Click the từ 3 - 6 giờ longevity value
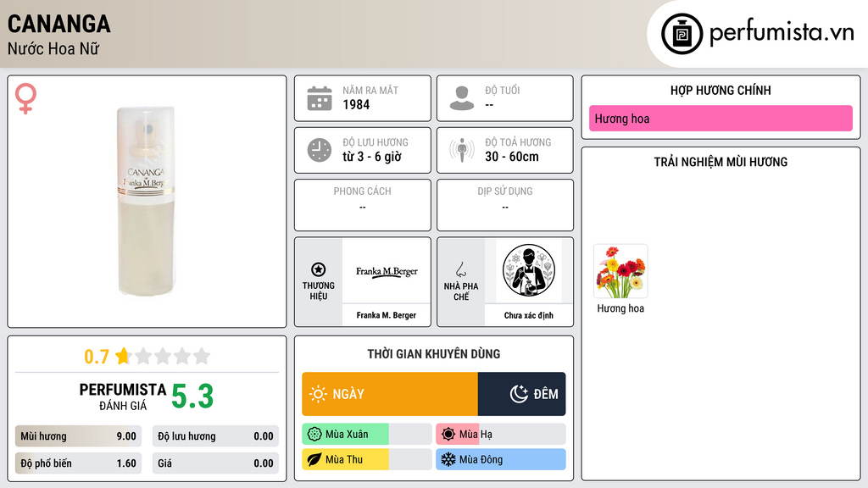The height and width of the screenshot is (488, 868). (372, 157)
